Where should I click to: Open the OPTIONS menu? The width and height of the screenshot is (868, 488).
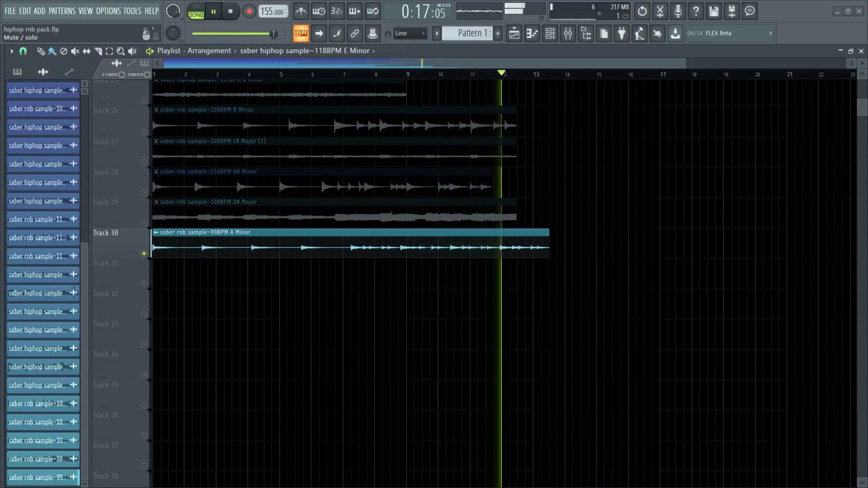108,11
